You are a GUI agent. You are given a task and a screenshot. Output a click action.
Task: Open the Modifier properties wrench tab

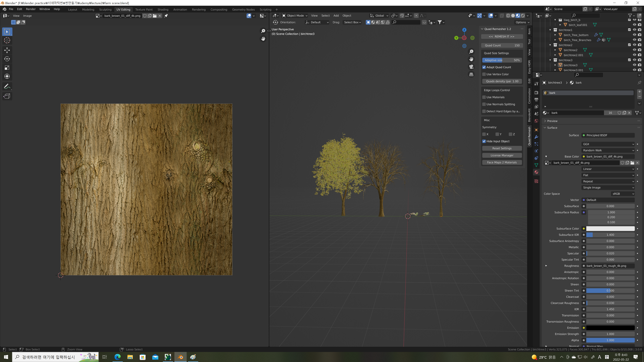click(x=536, y=137)
